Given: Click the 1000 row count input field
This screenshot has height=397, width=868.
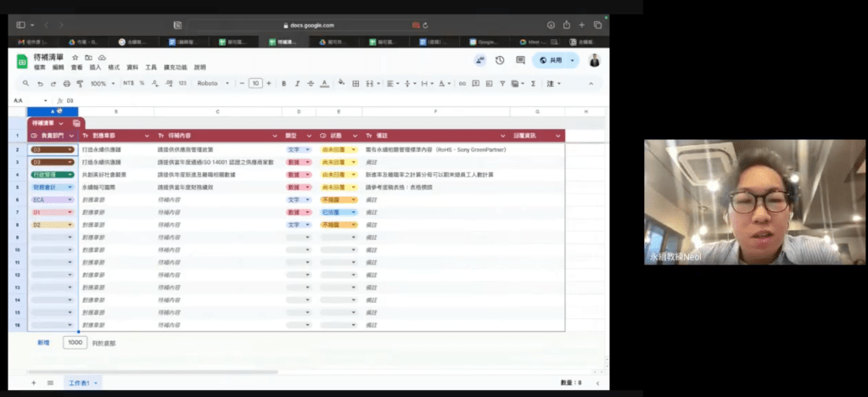Looking at the screenshot, I should click(x=75, y=343).
